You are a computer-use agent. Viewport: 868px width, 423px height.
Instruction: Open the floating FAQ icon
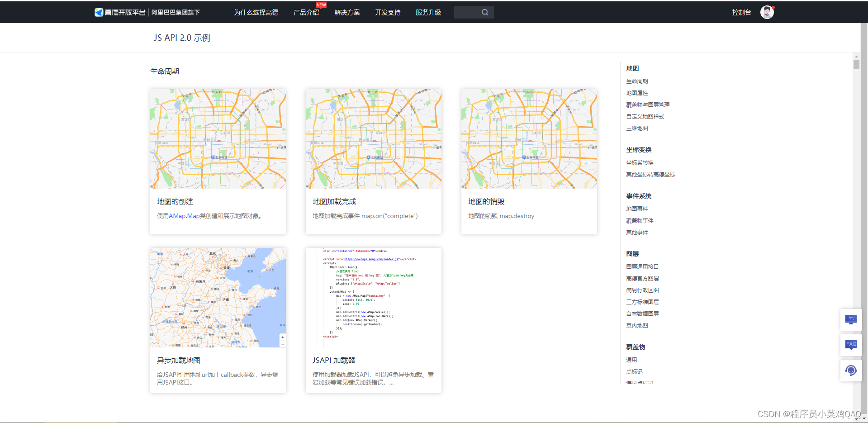pos(851,345)
